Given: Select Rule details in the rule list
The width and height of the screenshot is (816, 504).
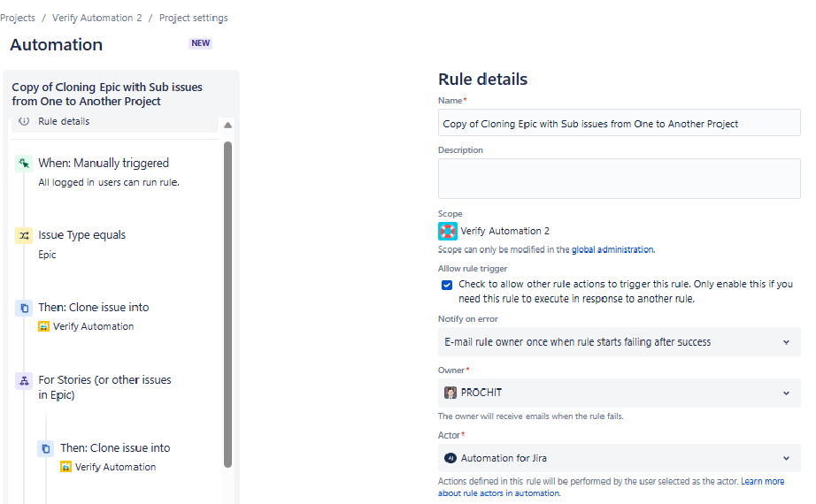Looking at the screenshot, I should coord(115,123).
